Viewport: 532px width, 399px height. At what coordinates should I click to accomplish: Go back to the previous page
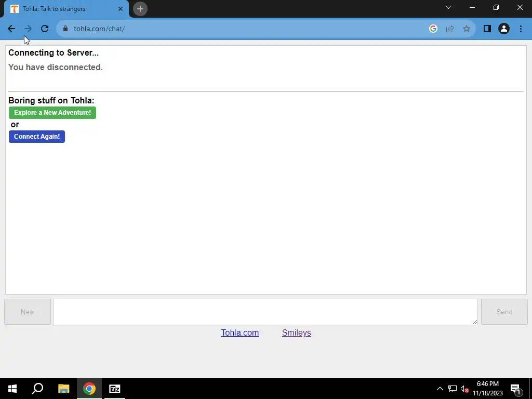coord(11,29)
